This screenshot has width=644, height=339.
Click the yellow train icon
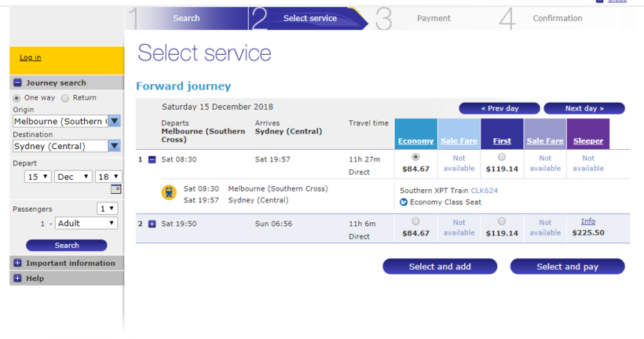pyautogui.click(x=169, y=193)
